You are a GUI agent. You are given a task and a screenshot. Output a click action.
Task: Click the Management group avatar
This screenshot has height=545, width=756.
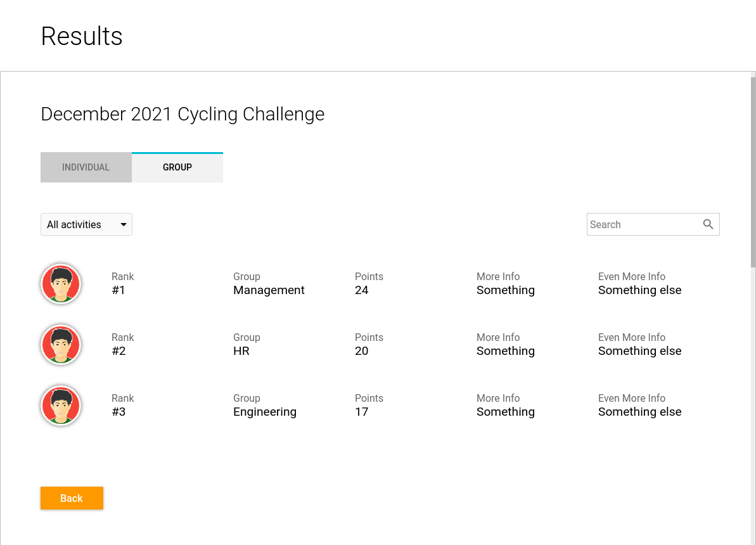(61, 284)
